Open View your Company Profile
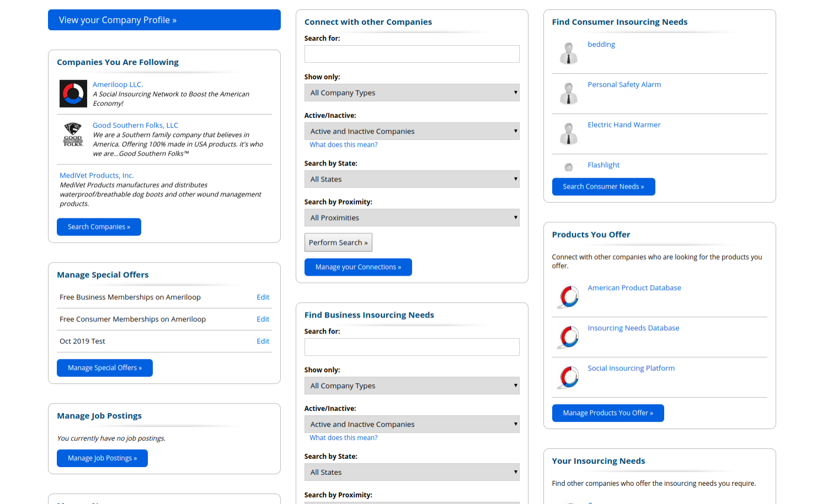This screenshot has width=817, height=504. coord(164,20)
